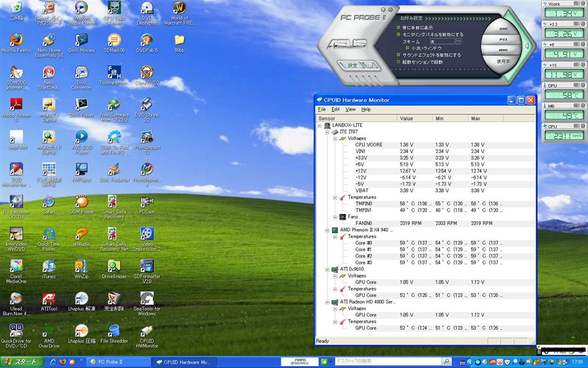Open the View menu in Hardware Monitor

(350, 109)
